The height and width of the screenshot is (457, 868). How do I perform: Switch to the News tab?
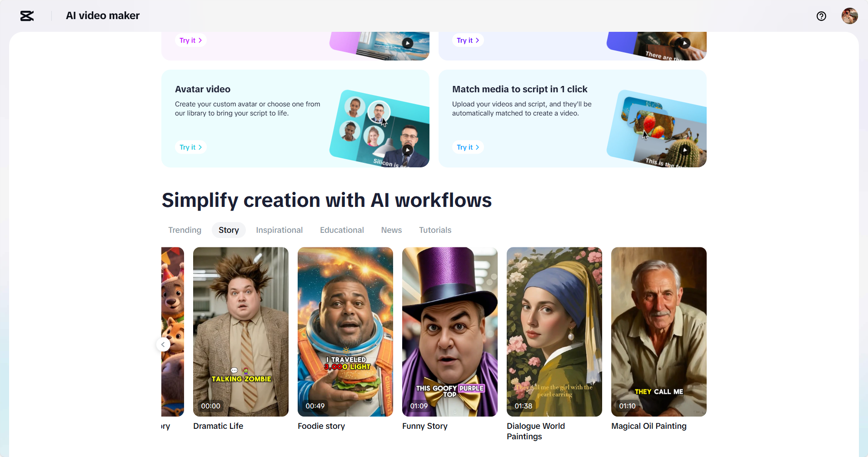click(x=391, y=230)
